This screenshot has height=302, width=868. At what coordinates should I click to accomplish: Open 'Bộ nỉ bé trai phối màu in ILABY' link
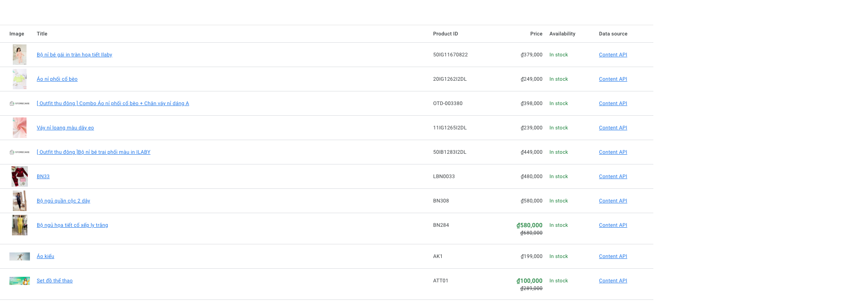[94, 152]
